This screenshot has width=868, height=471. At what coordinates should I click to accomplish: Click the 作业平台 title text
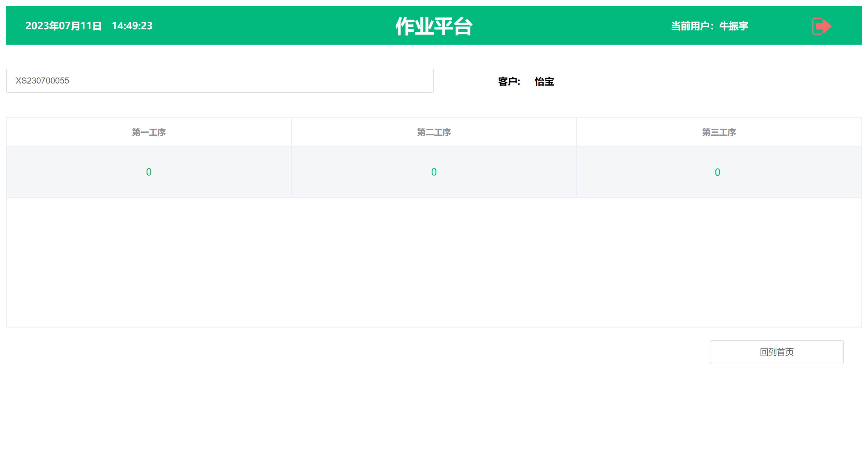pos(434,26)
